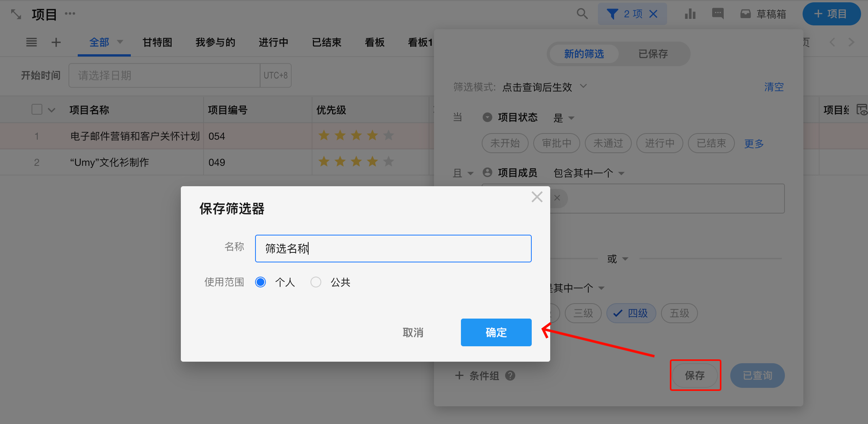This screenshot has width=868, height=424.
Task: Click the search magnifier icon
Action: (x=582, y=14)
